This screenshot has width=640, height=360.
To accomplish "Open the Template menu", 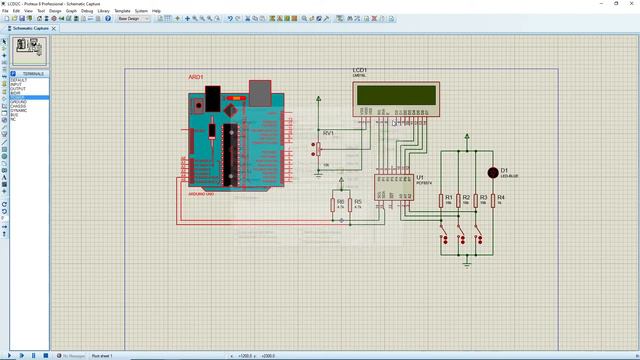I will pos(122,11).
